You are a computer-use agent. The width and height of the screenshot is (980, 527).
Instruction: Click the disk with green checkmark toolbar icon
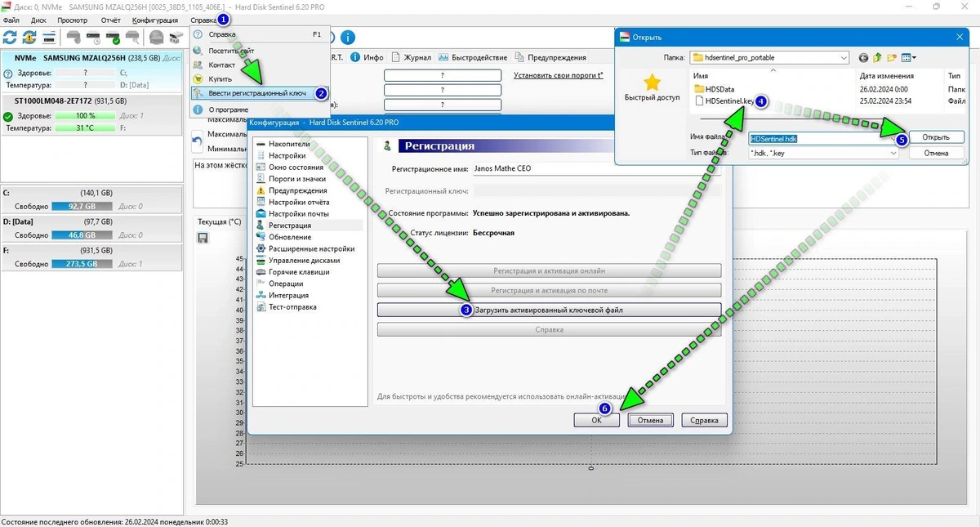(x=114, y=37)
